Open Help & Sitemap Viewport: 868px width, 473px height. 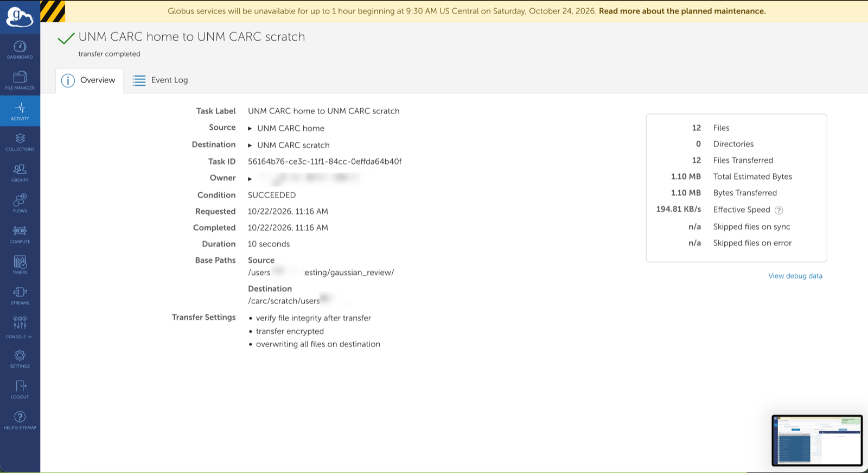[x=20, y=421]
